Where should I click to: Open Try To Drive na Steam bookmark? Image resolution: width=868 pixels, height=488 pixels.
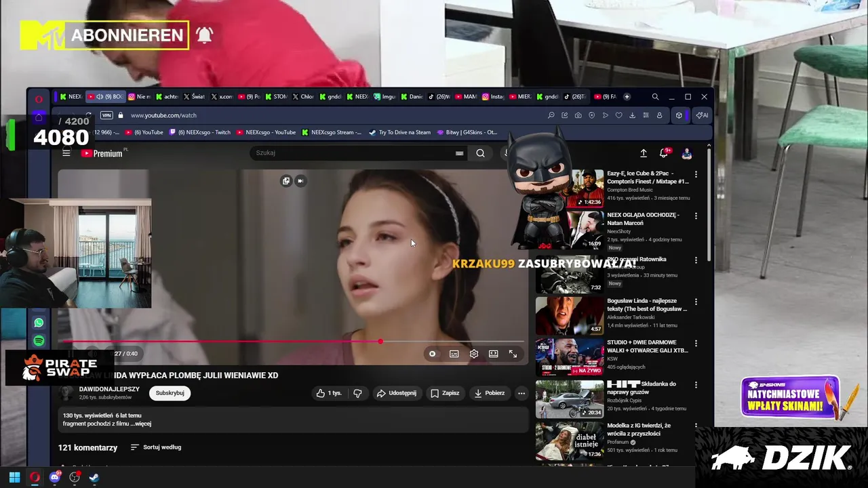tap(400, 132)
